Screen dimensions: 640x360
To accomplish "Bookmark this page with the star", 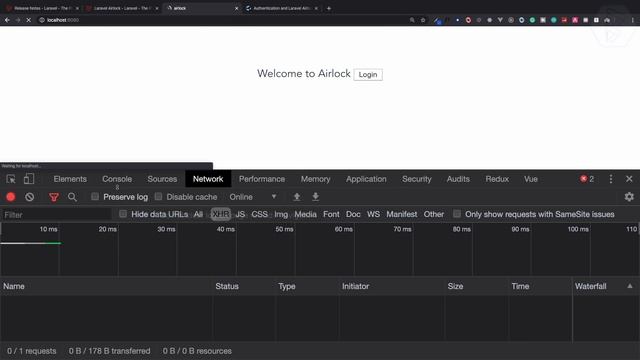I will click(x=423, y=20).
